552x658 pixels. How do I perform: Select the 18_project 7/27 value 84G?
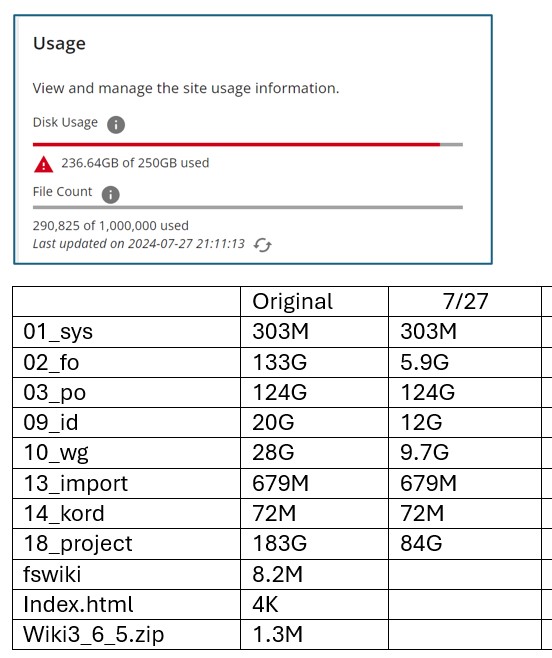point(465,544)
